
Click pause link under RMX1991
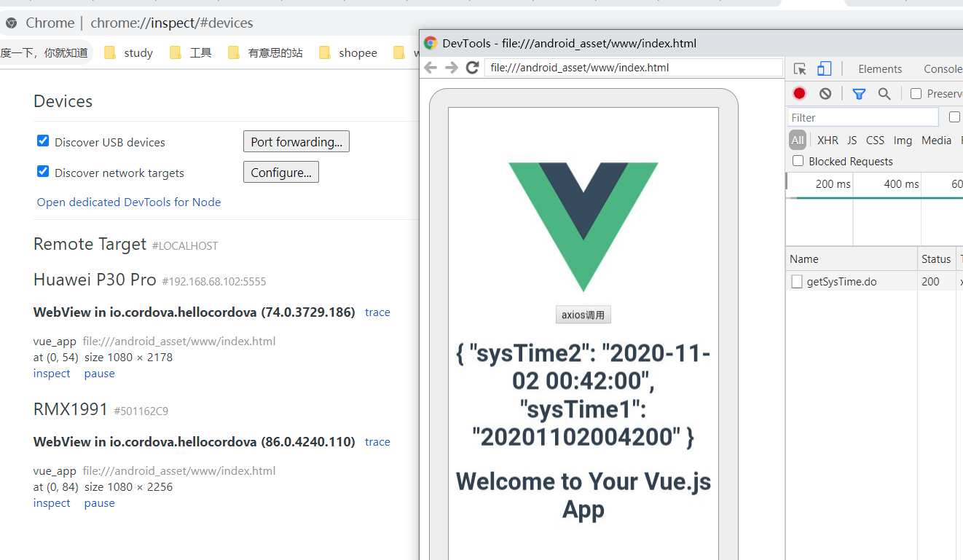click(x=100, y=503)
